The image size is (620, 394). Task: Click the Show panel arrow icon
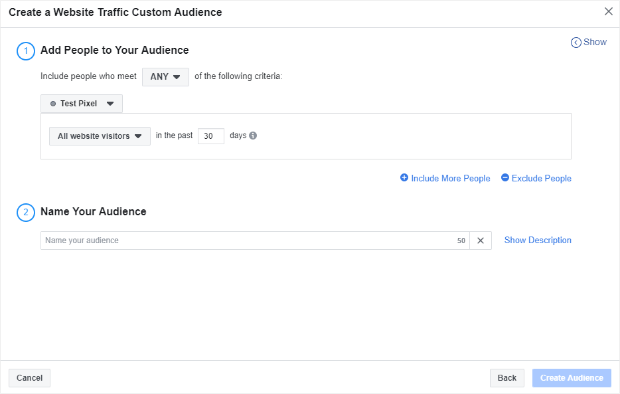pyautogui.click(x=576, y=42)
